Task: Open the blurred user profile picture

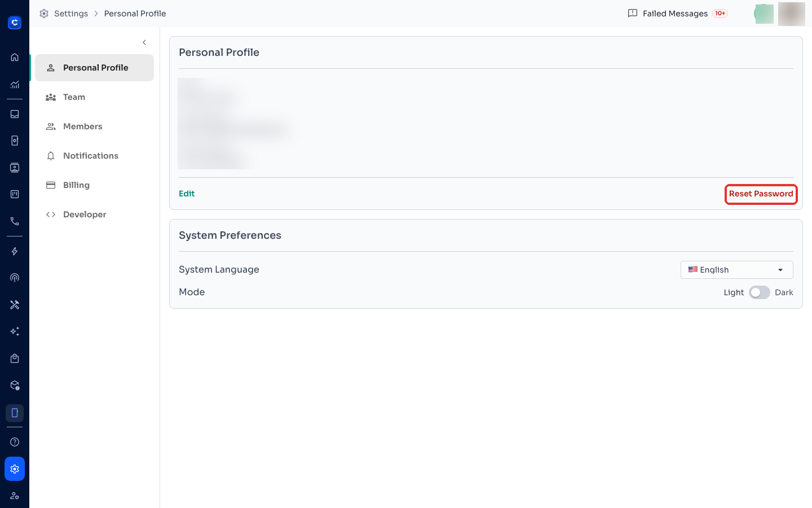Action: click(x=792, y=14)
